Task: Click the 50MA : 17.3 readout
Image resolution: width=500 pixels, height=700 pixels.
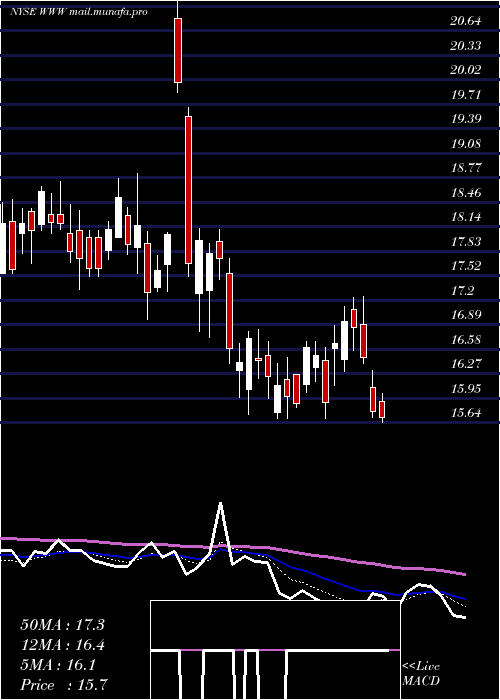Action: (62, 625)
